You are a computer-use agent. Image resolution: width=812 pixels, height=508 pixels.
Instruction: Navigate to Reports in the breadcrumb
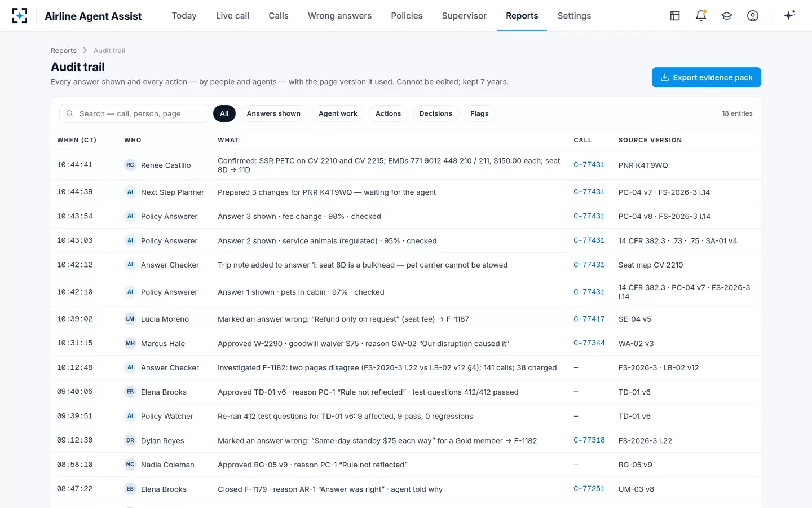(x=64, y=51)
